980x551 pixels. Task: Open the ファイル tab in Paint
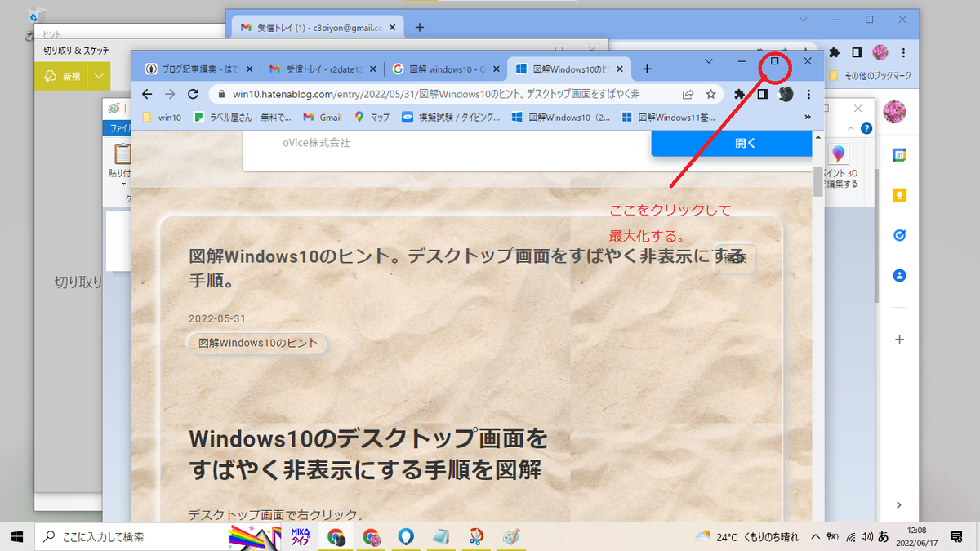(118, 128)
